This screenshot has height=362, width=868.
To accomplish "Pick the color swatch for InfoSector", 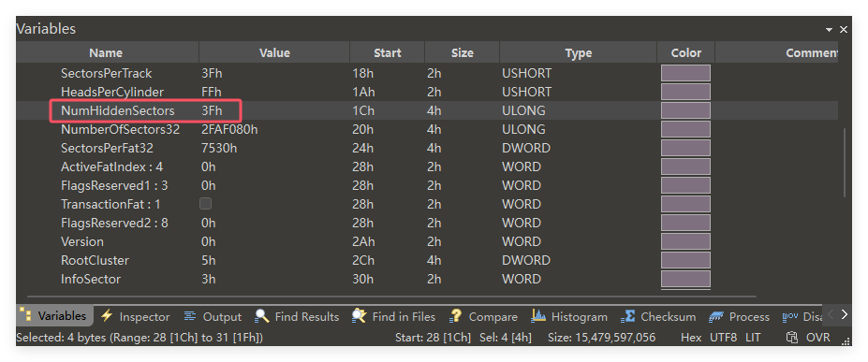I will tap(685, 279).
